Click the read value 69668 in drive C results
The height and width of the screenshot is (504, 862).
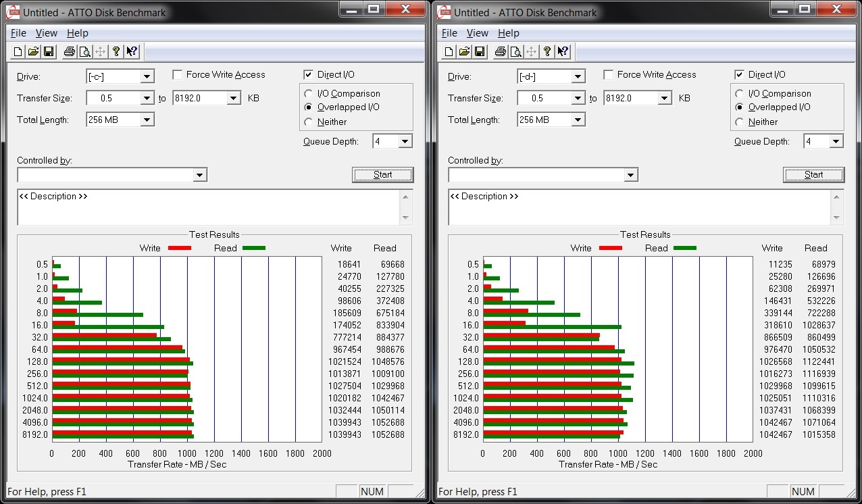(392, 265)
